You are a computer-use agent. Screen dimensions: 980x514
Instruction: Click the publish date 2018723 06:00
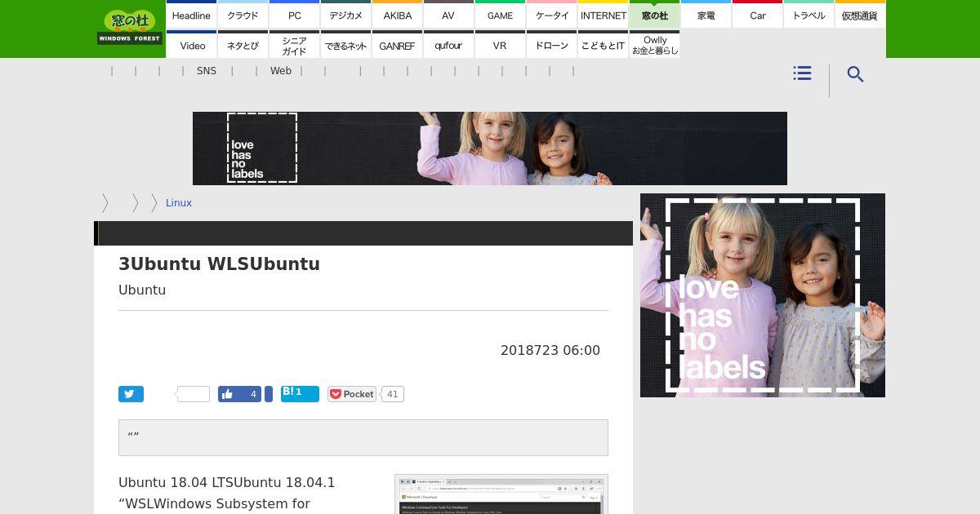point(550,350)
